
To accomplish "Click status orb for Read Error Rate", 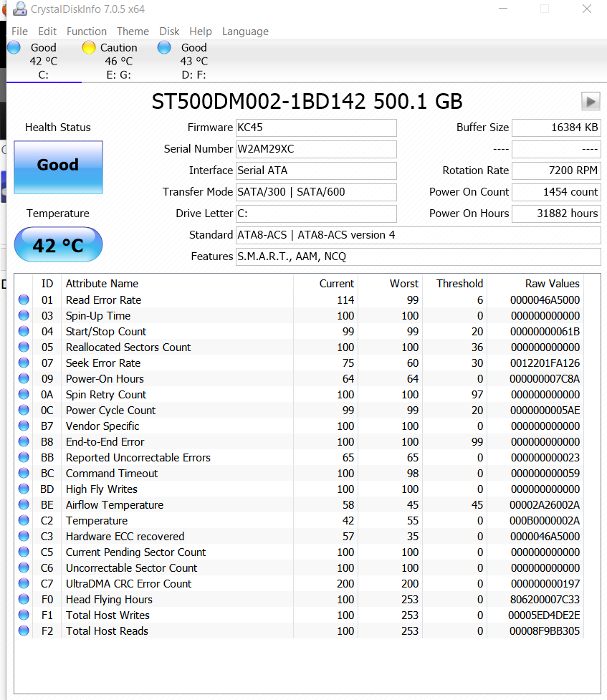I will coord(24,299).
